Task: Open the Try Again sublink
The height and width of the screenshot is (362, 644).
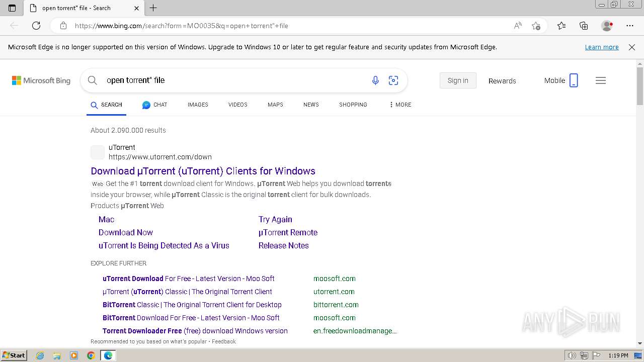Action: pyautogui.click(x=275, y=219)
